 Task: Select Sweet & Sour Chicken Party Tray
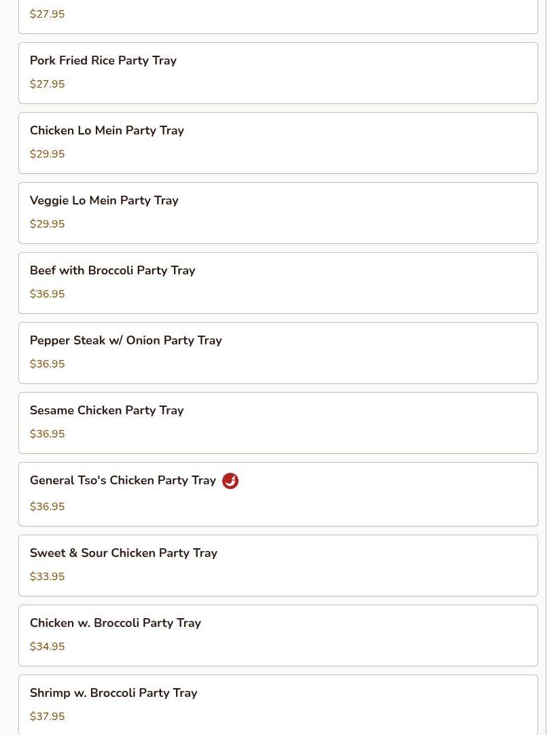pyautogui.click(x=124, y=553)
